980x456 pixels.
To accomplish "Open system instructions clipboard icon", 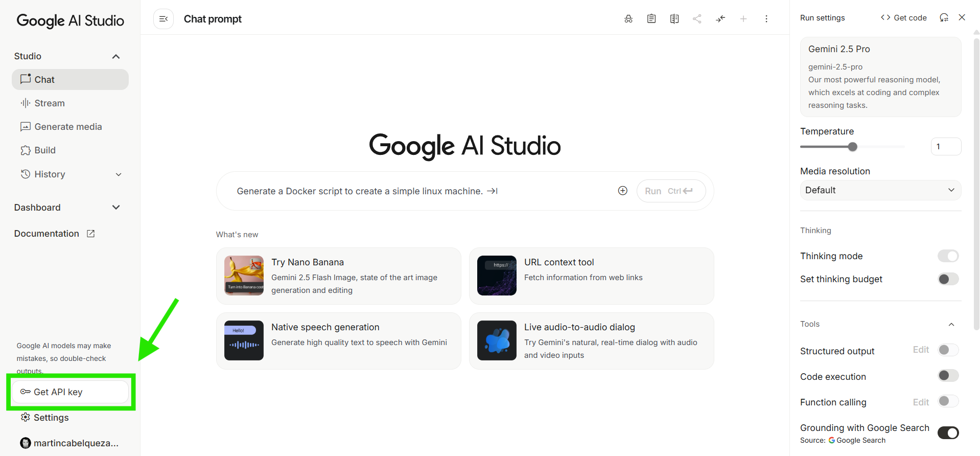I will click(x=651, y=19).
